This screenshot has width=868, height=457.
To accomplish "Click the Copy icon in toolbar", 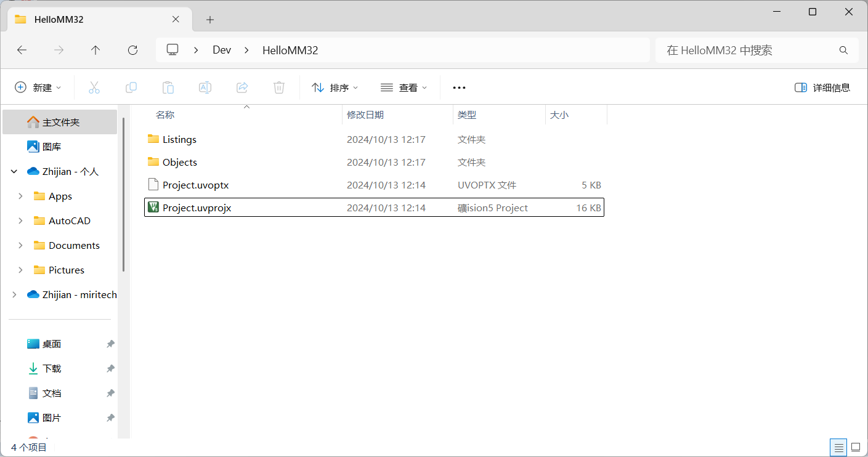I will click(x=131, y=87).
